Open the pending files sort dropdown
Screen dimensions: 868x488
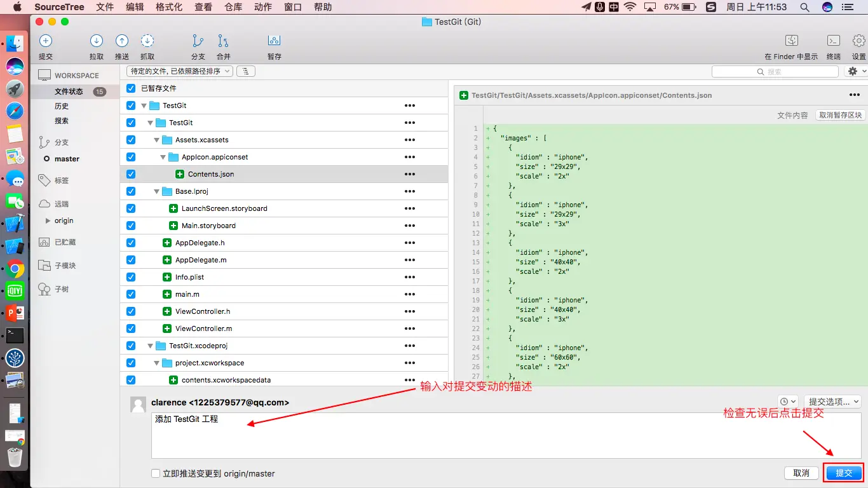pos(180,71)
